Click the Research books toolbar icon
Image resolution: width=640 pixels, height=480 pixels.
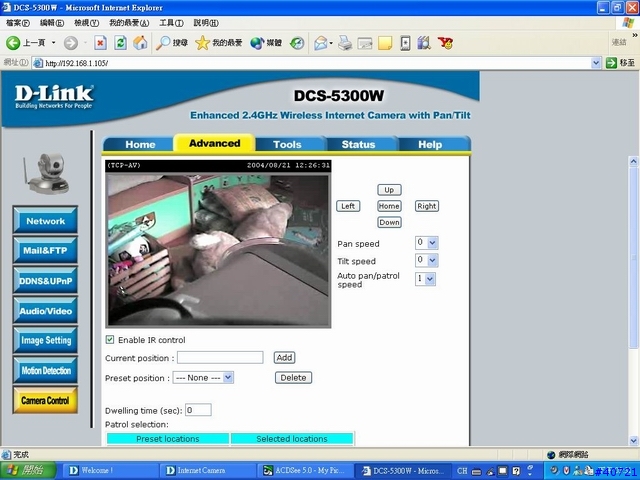424,43
